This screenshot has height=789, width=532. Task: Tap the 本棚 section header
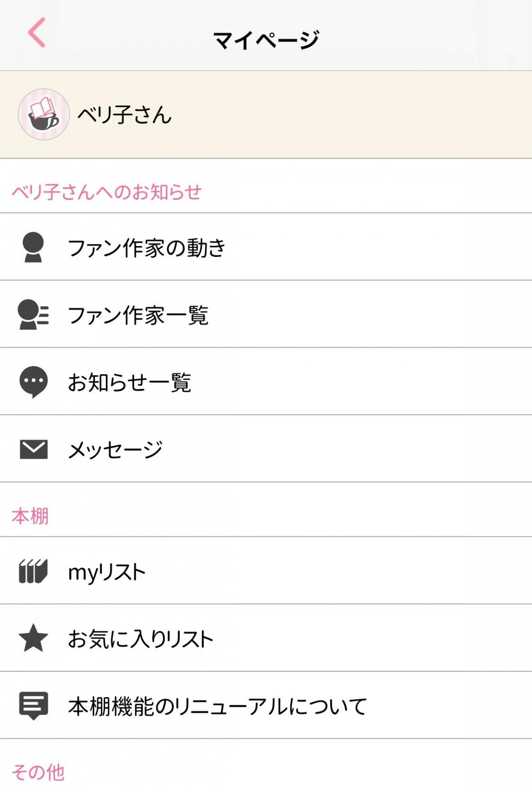point(30,516)
